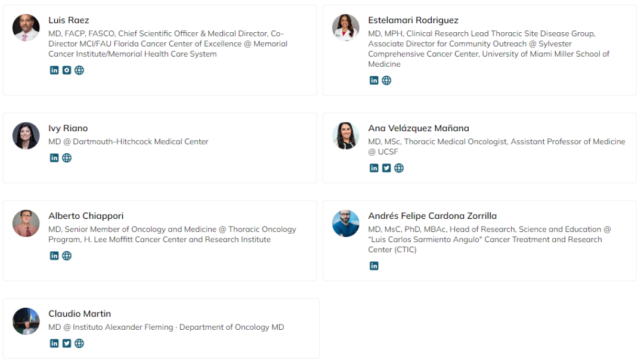
Task: Select Estelamari Rodriguez's profile photo
Action: click(x=346, y=28)
